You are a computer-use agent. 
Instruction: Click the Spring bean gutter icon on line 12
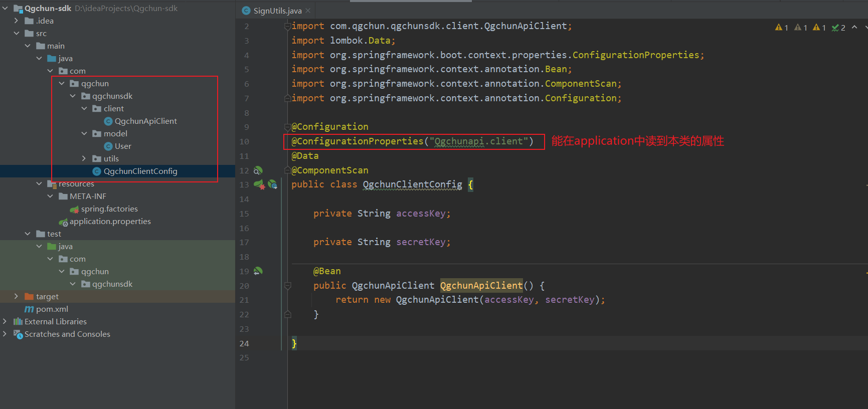pos(258,170)
